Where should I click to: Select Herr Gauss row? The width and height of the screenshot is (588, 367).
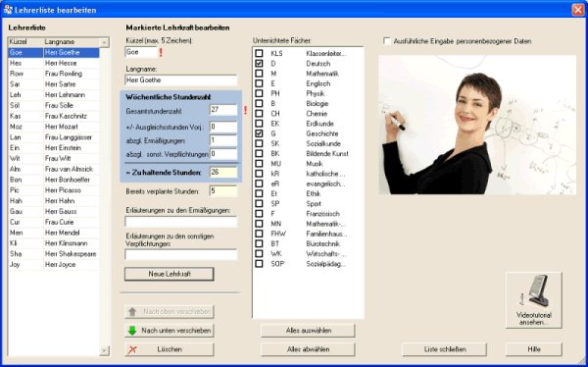[54, 212]
